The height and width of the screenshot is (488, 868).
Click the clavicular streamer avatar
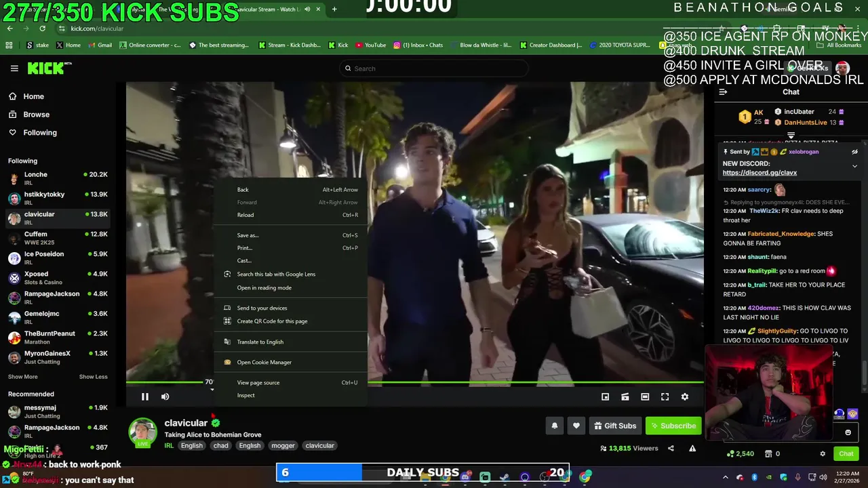143,432
